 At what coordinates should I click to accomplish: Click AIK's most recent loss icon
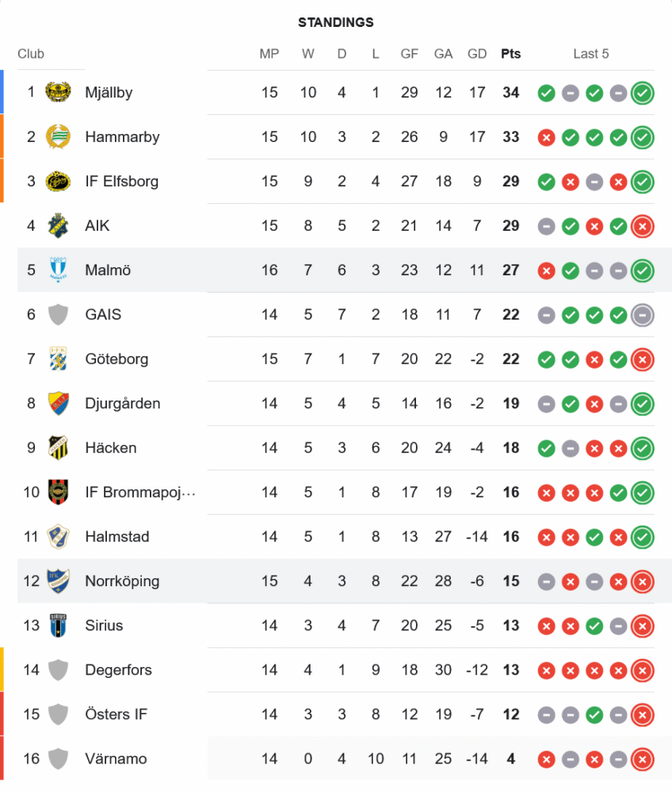pyautogui.click(x=643, y=226)
